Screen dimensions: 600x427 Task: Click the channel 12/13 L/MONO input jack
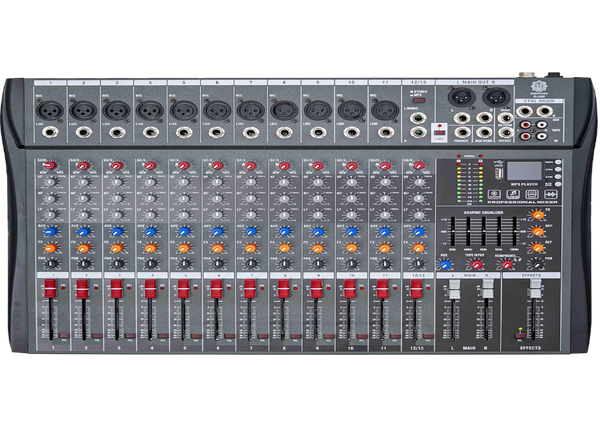pyautogui.click(x=418, y=117)
